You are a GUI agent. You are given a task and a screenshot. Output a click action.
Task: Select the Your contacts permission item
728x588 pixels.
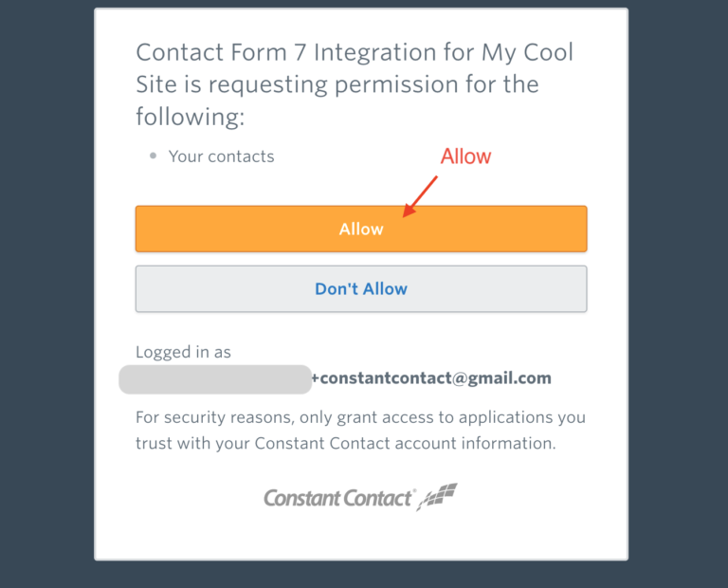tap(222, 156)
